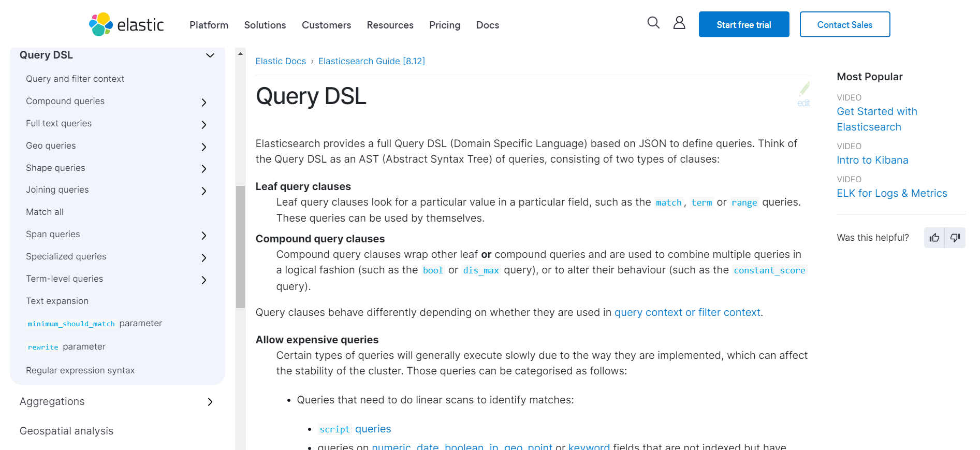The image size is (980, 450).
Task: Click the thumbs up helpful icon
Action: point(934,238)
